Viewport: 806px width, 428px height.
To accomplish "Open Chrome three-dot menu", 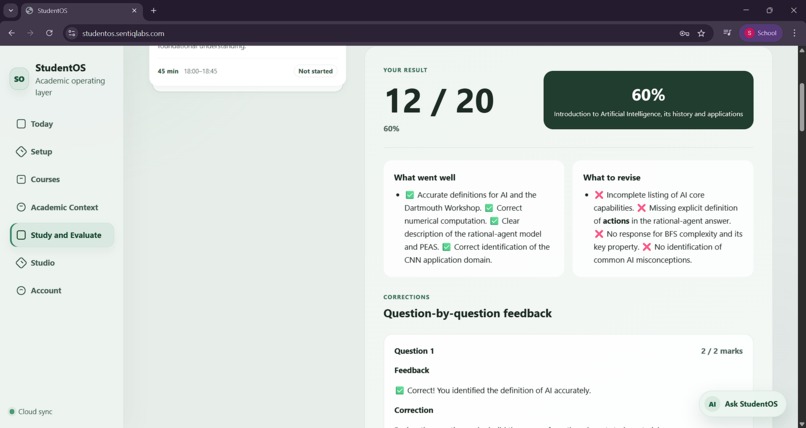I will [x=794, y=33].
